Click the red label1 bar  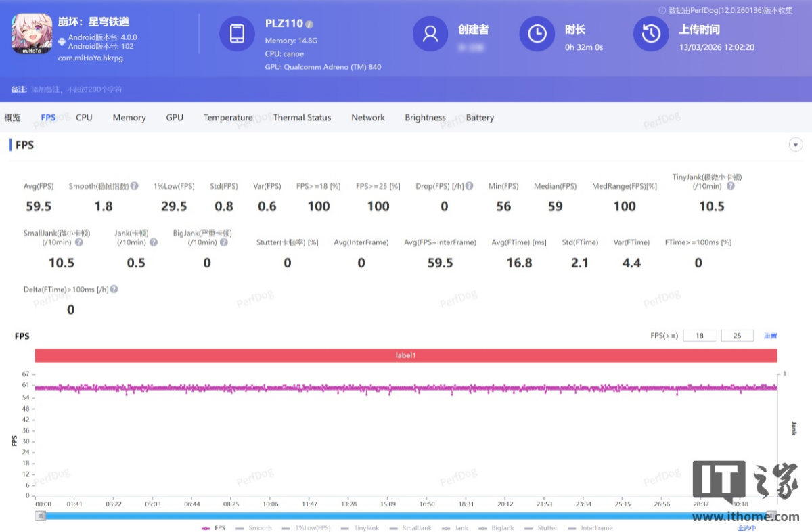click(x=406, y=355)
